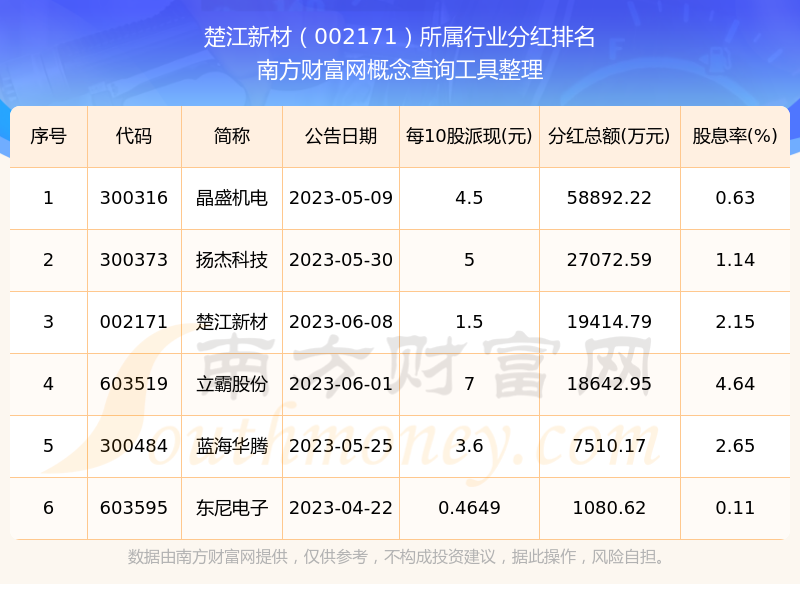Select the name 立霸股份
Screen dimensions: 800x606
click(232, 384)
